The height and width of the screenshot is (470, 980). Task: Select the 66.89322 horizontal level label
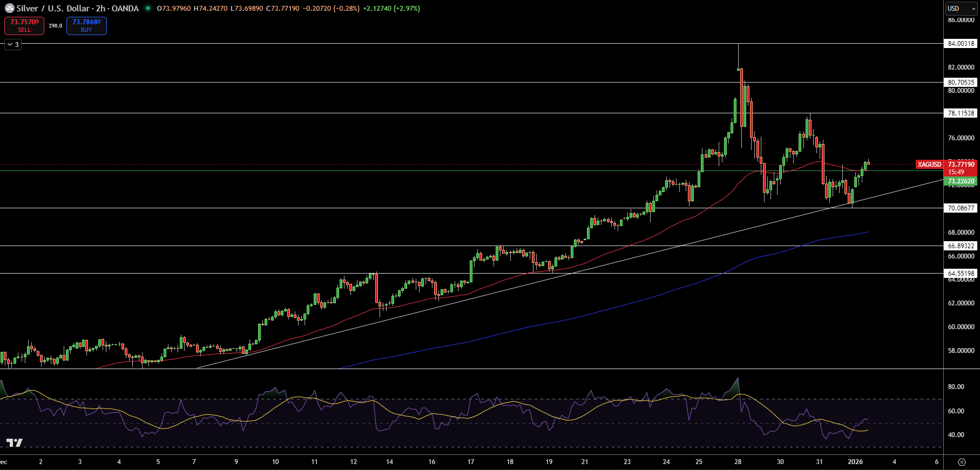pyautogui.click(x=961, y=246)
